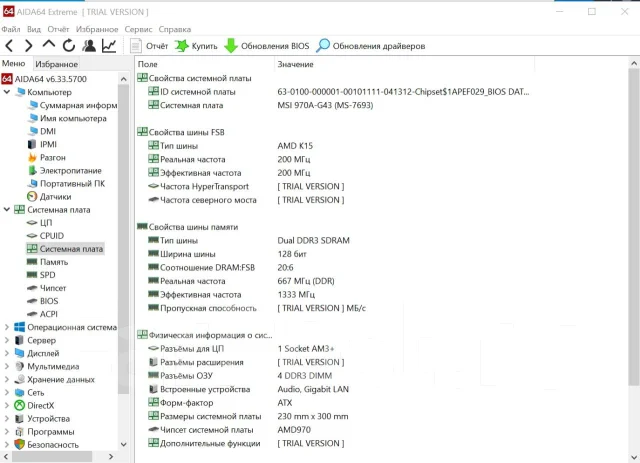Select the Разъёмы для ЦП row
The image size is (640, 463).
coord(241,349)
